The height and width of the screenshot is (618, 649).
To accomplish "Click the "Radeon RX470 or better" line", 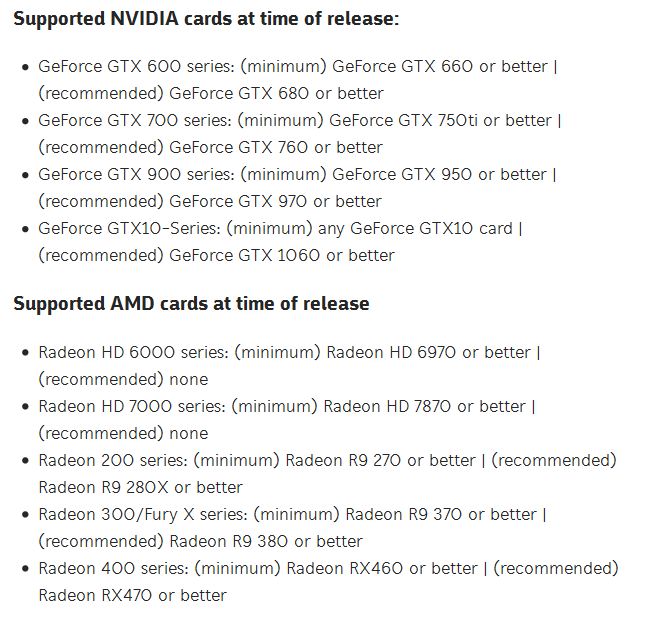I will click(133, 595).
